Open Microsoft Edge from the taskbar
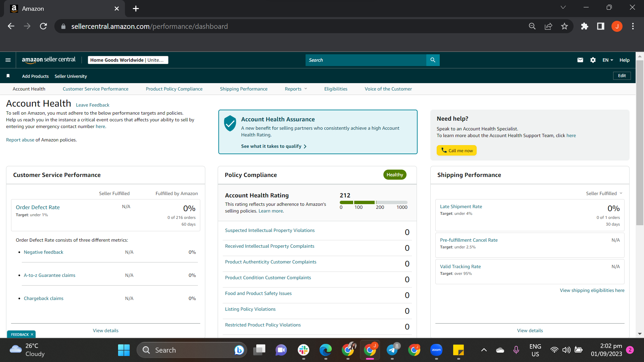Image resolution: width=644 pixels, height=362 pixels. pos(326,350)
